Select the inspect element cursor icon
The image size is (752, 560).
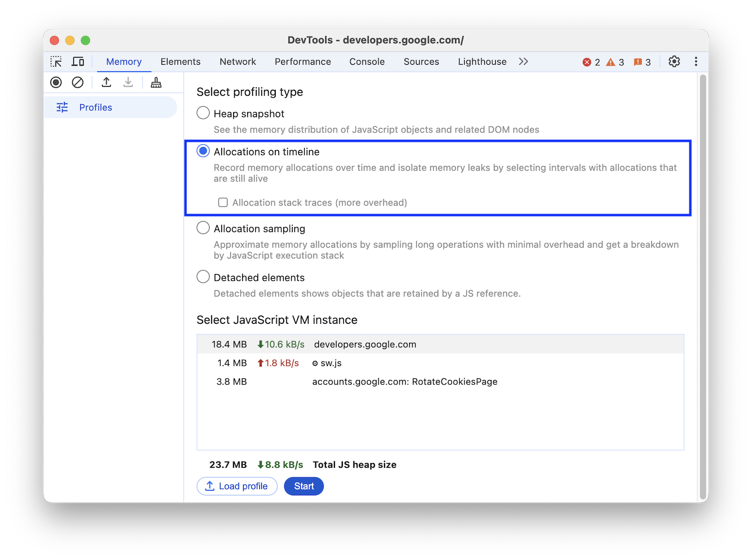tap(56, 61)
